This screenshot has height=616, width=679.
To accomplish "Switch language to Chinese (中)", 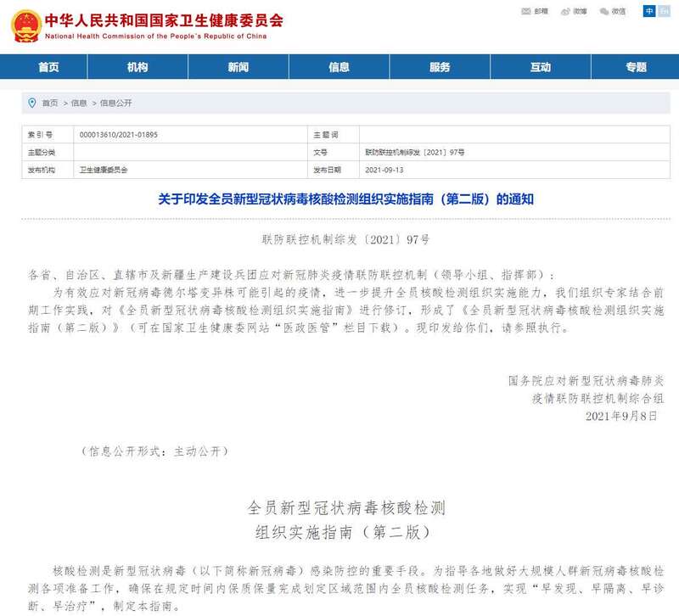I will point(649,11).
